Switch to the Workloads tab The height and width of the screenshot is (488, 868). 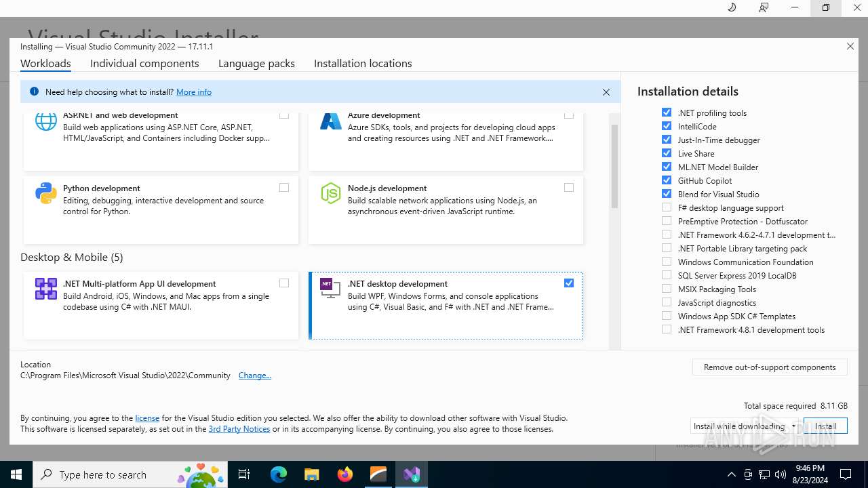pos(45,64)
